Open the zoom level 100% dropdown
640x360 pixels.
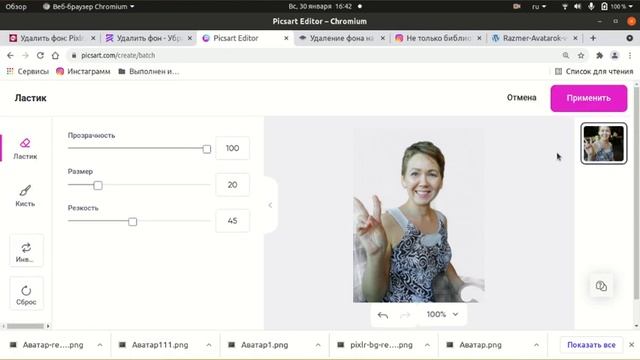442,314
